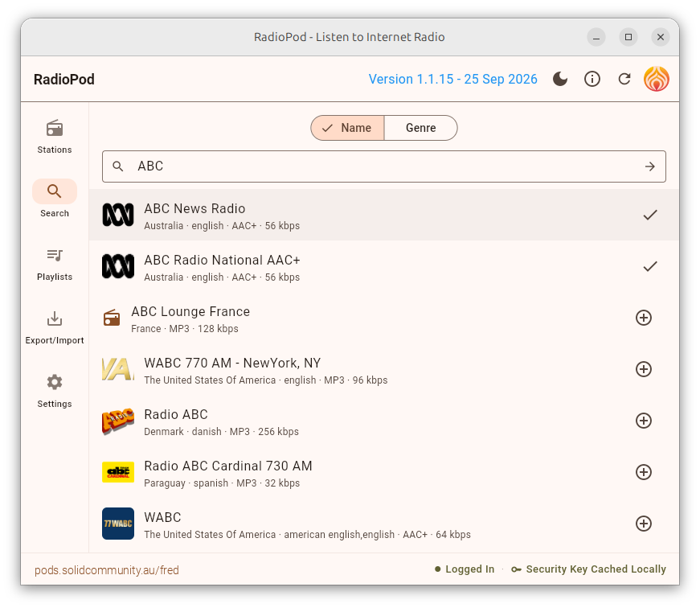
Task: Add the WABC 64 kbps station
Action: point(643,524)
